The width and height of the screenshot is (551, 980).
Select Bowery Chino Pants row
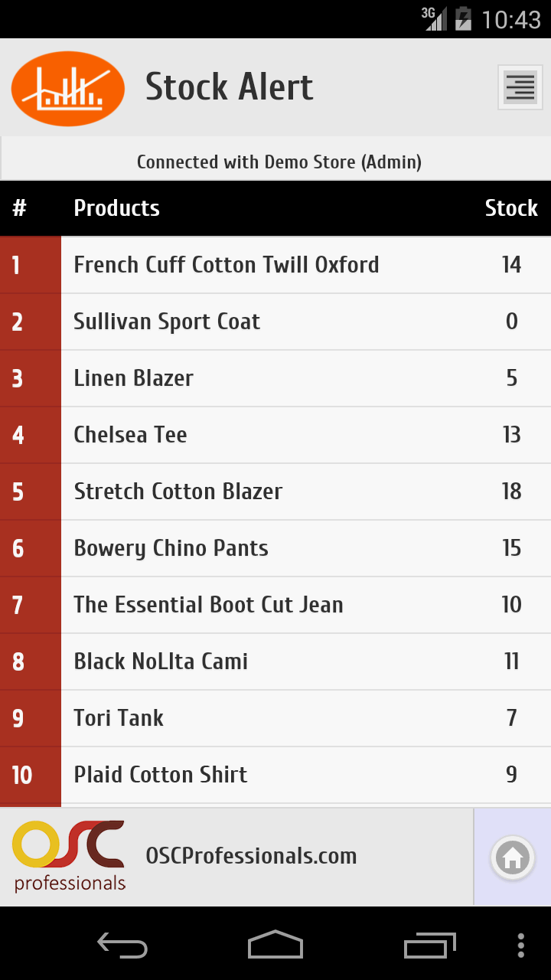click(275, 548)
